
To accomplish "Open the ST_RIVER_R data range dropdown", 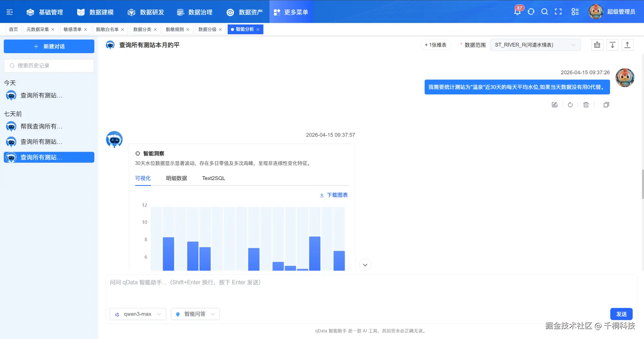I will click(x=535, y=45).
